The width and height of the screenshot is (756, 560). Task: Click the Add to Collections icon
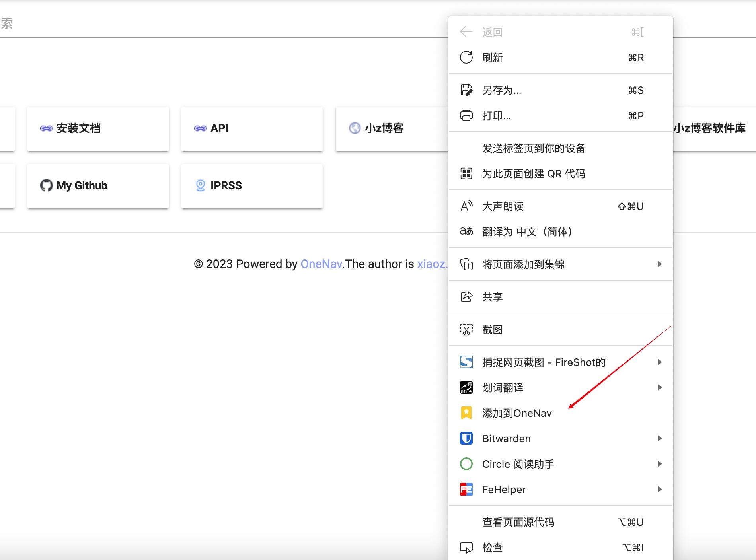click(466, 264)
